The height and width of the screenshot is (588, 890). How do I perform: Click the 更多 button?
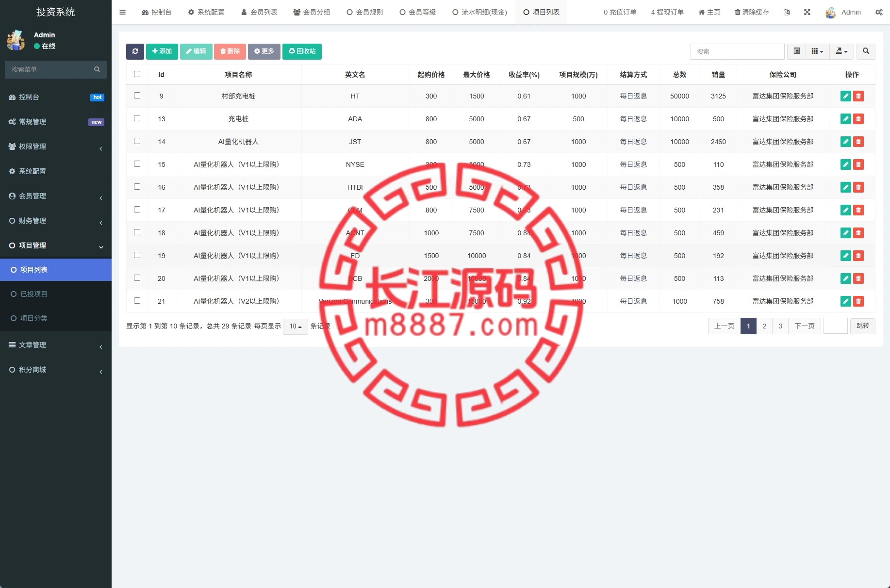(x=264, y=51)
